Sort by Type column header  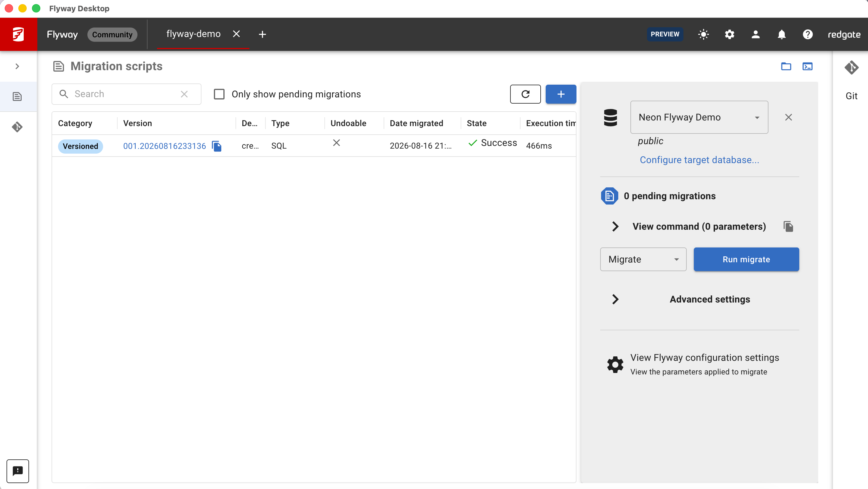click(x=280, y=123)
